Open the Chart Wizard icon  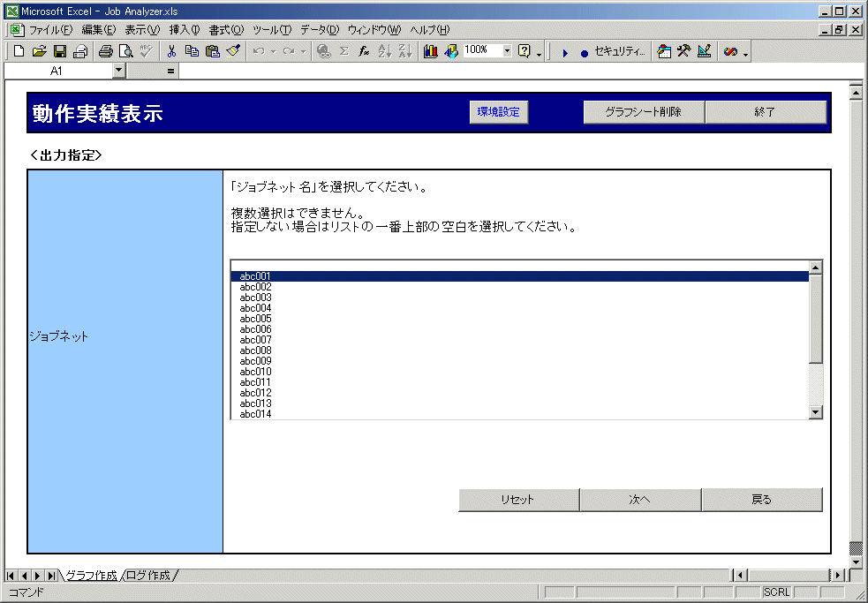[x=431, y=51]
